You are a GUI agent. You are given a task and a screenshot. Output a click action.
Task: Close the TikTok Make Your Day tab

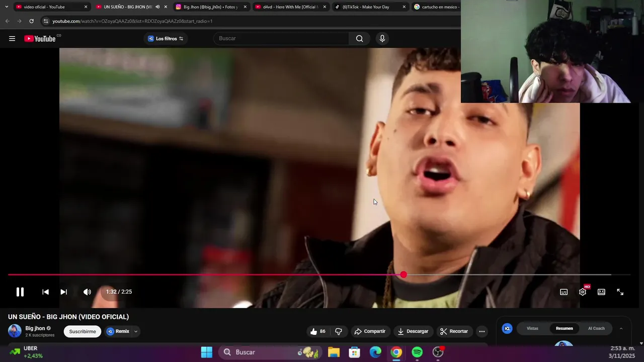404,7
